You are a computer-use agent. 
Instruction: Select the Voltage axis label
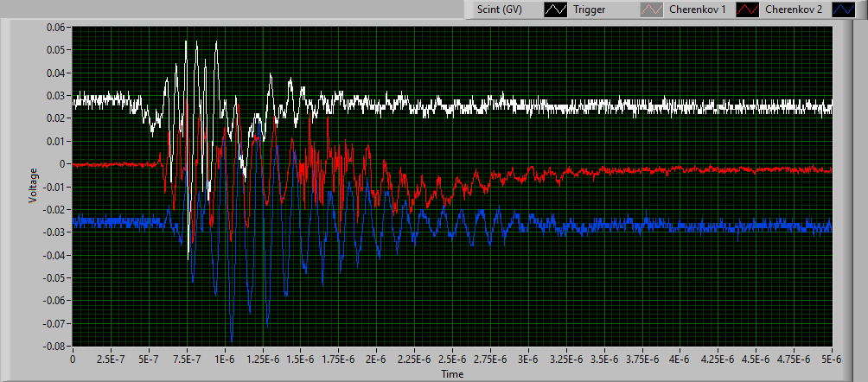coord(33,185)
